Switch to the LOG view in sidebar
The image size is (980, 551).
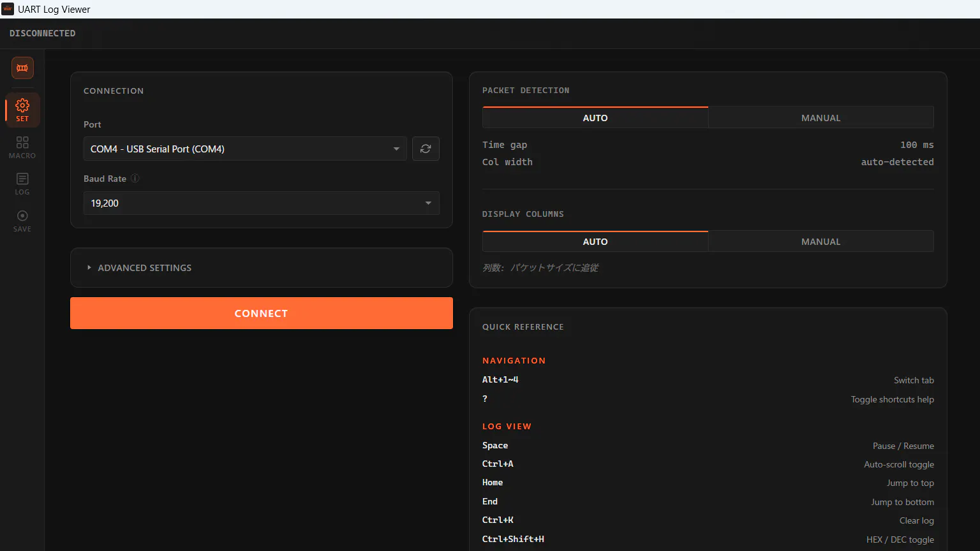22,184
